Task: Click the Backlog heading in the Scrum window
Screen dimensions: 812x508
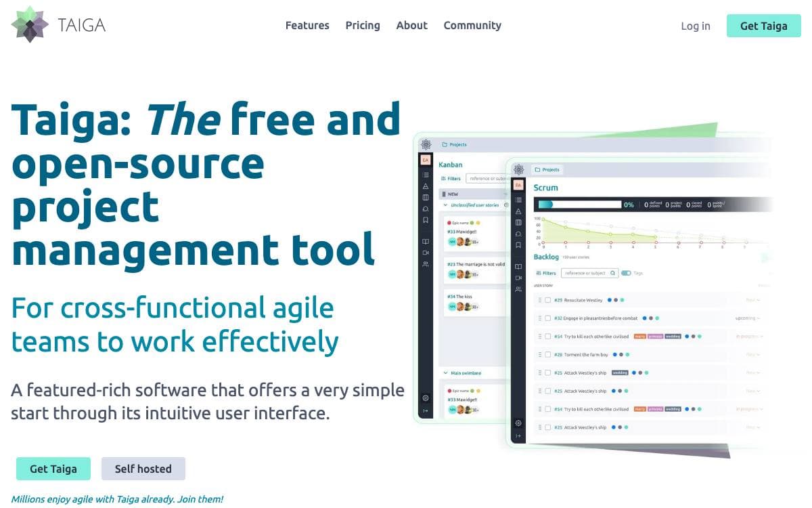Action: click(546, 257)
